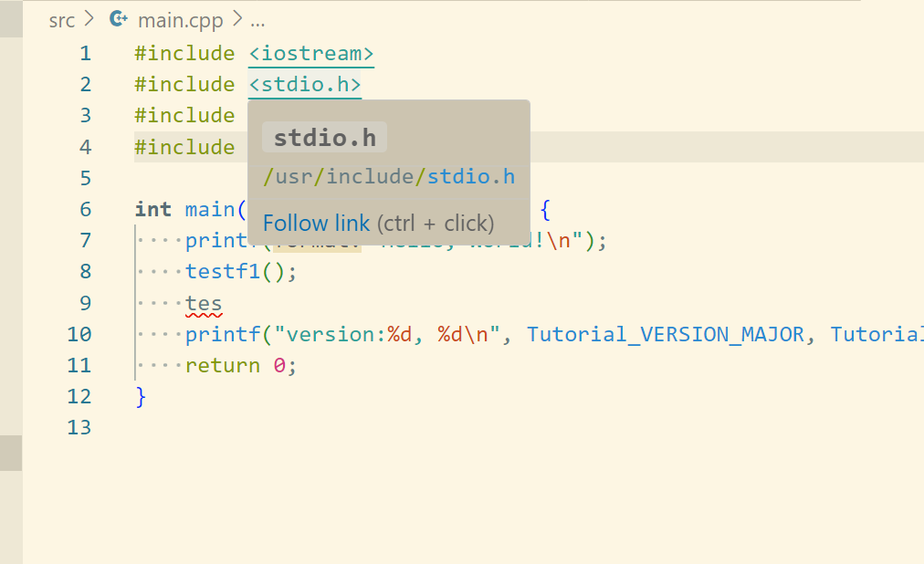Click the misspelled "tes" on line 9

click(x=203, y=302)
